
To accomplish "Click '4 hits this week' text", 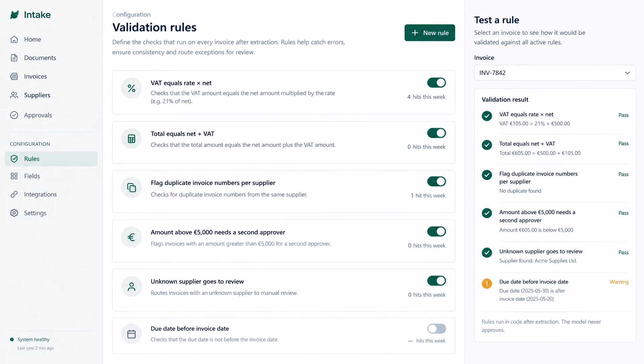I will (426, 97).
